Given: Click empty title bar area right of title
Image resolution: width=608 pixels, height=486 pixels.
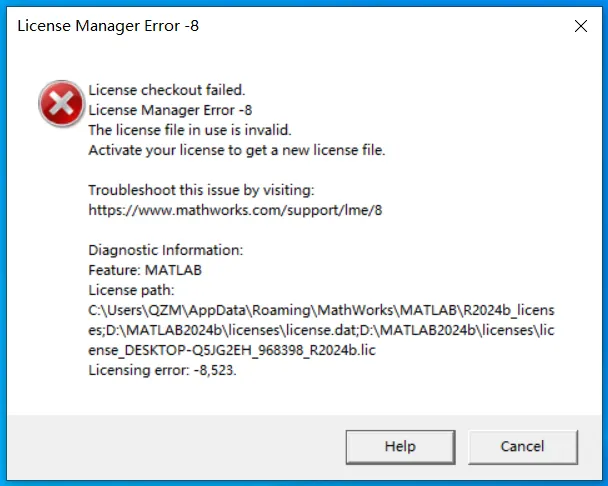Looking at the screenshot, I should coord(380,26).
